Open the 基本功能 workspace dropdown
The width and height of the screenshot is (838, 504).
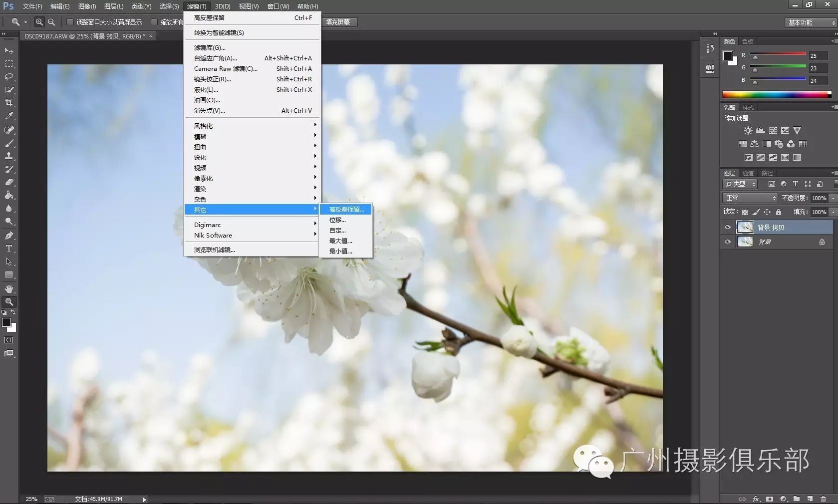811,22
